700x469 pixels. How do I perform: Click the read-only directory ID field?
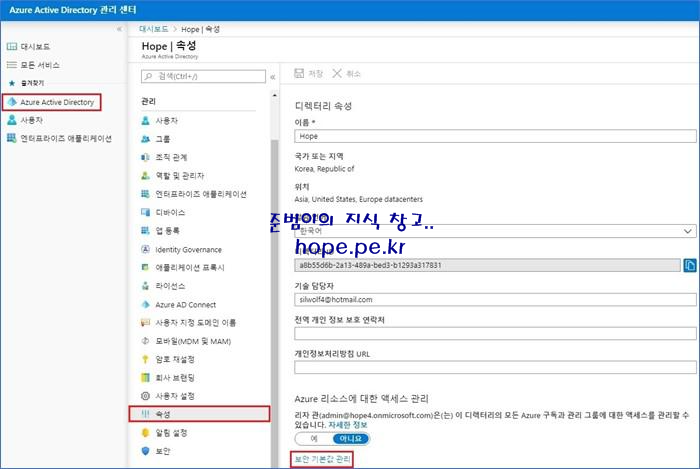(x=488, y=265)
